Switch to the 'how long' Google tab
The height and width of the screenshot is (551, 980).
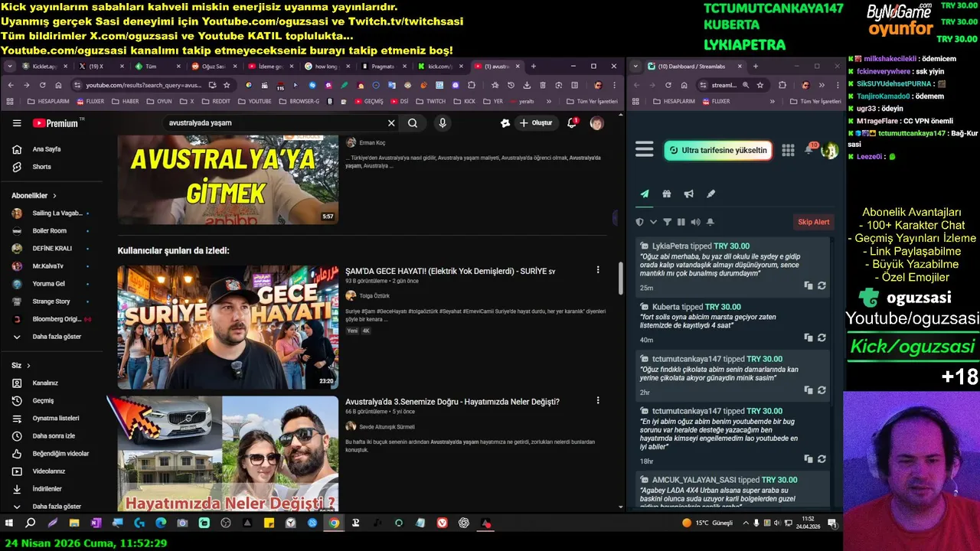(327, 67)
